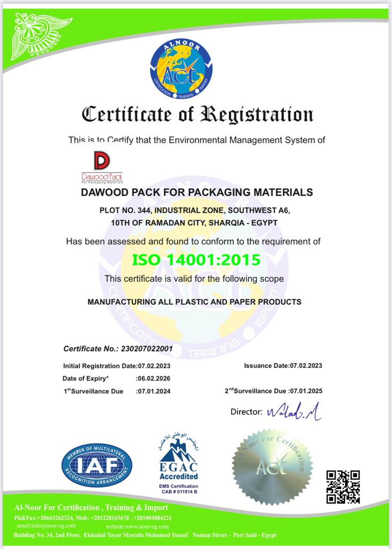This screenshot has width=392, height=549.
Task: Click the 'valid for the following scope' line
Action: (194, 279)
